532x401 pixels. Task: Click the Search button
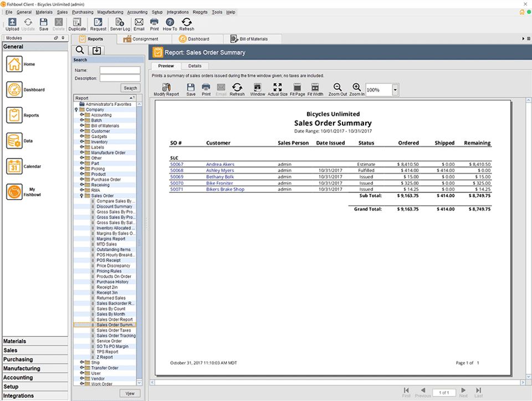(x=130, y=88)
